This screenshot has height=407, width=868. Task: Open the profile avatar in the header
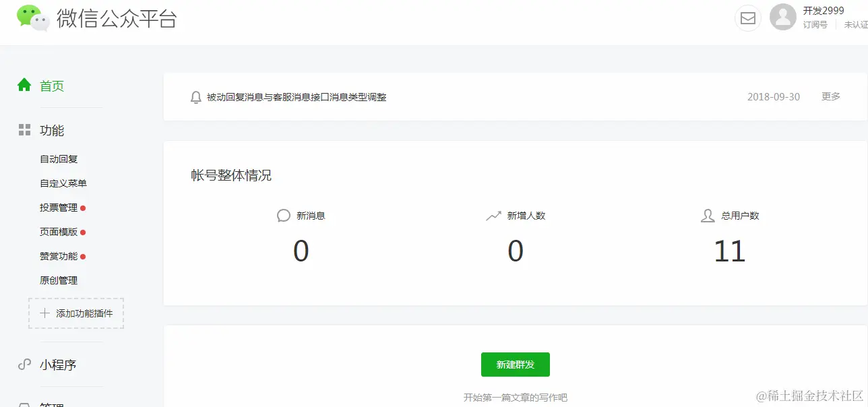coord(782,18)
